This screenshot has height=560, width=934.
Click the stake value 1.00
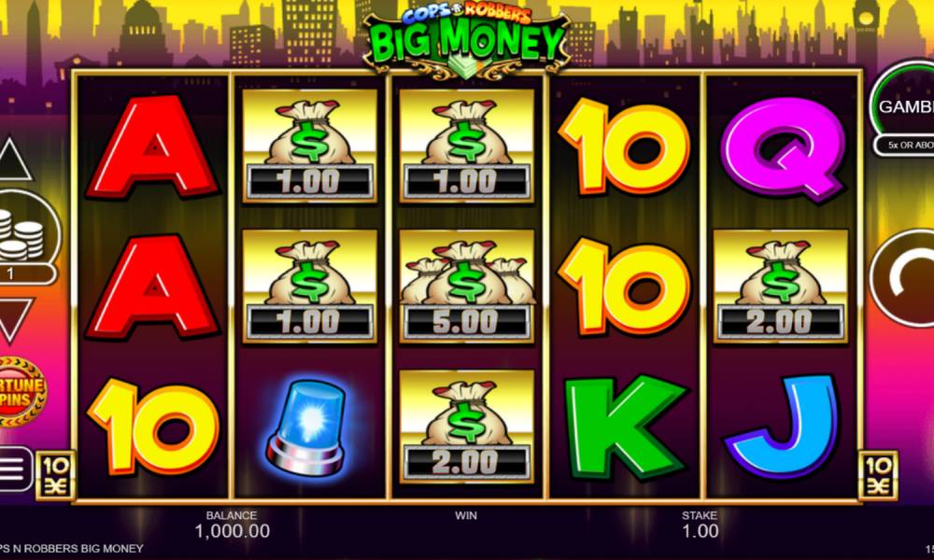point(700,531)
